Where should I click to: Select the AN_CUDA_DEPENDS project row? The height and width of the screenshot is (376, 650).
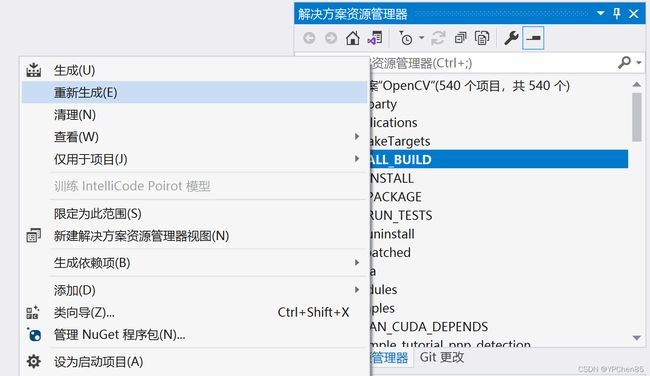pyautogui.click(x=498, y=327)
